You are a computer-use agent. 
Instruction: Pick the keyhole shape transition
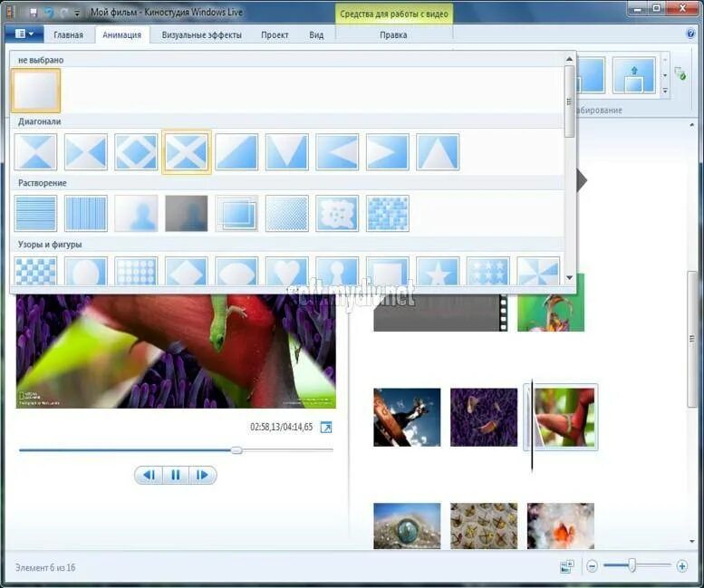(337, 271)
